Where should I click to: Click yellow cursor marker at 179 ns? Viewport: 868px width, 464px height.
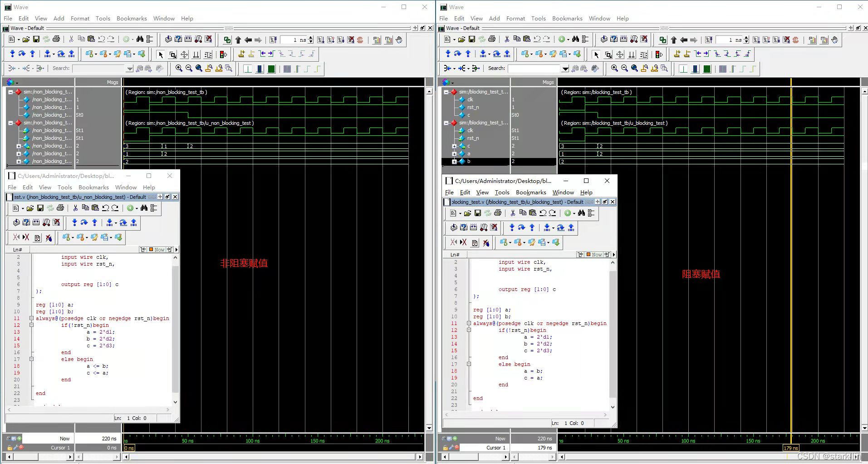[791, 448]
